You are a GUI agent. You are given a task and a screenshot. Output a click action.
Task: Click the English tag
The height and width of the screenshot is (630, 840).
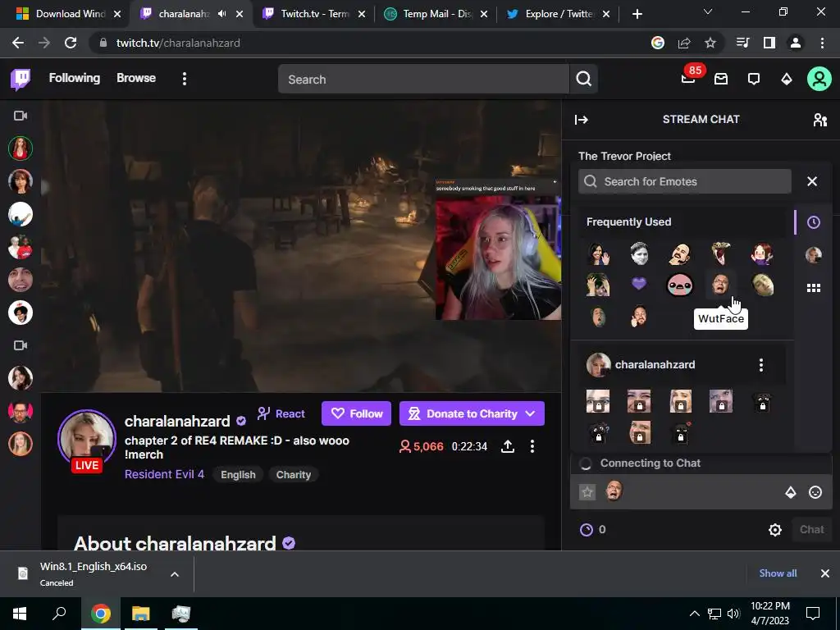[x=238, y=475]
